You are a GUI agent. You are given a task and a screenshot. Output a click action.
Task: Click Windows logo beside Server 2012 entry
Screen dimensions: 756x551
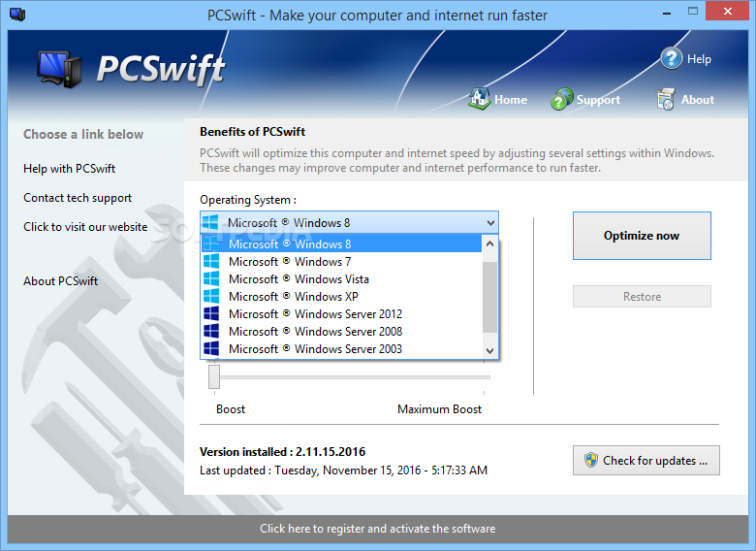[211, 313]
